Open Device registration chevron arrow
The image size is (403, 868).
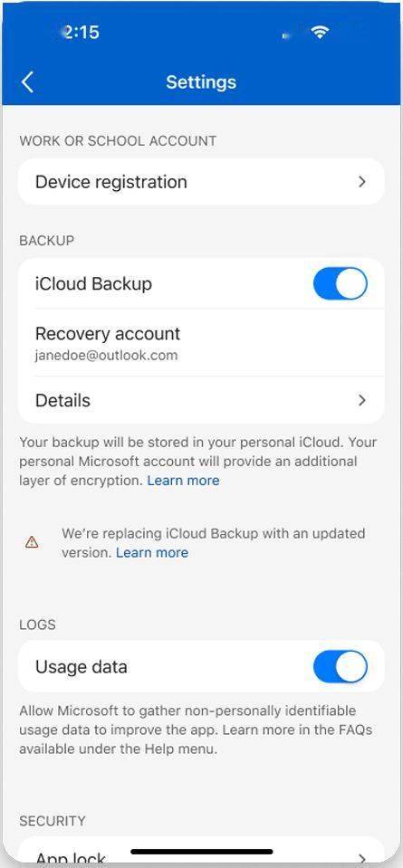(362, 182)
